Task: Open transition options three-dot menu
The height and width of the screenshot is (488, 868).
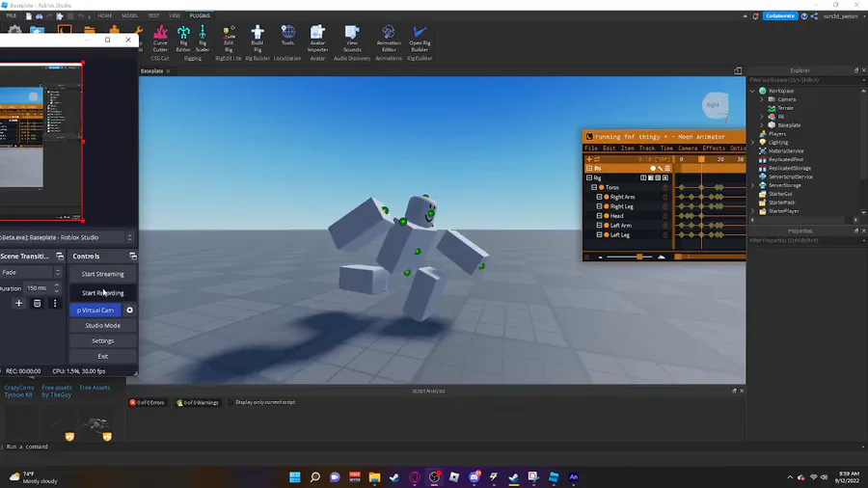Action: tap(55, 303)
